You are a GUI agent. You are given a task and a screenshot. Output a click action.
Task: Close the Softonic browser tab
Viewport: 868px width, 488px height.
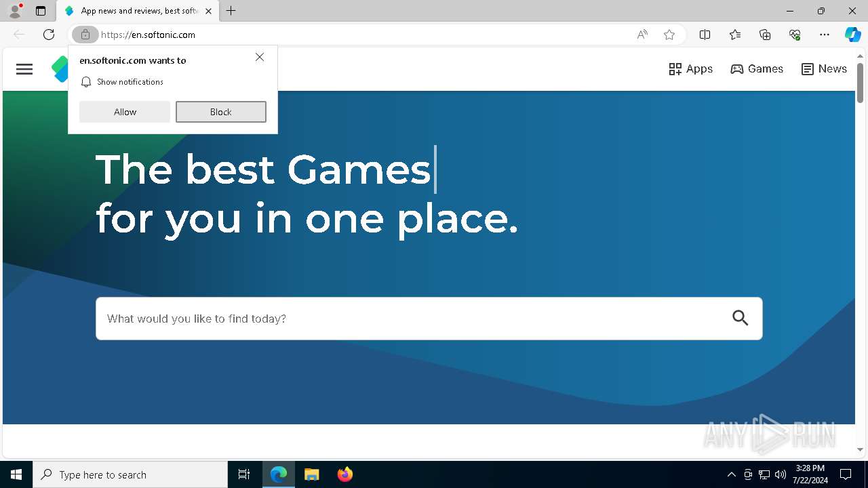click(x=208, y=11)
